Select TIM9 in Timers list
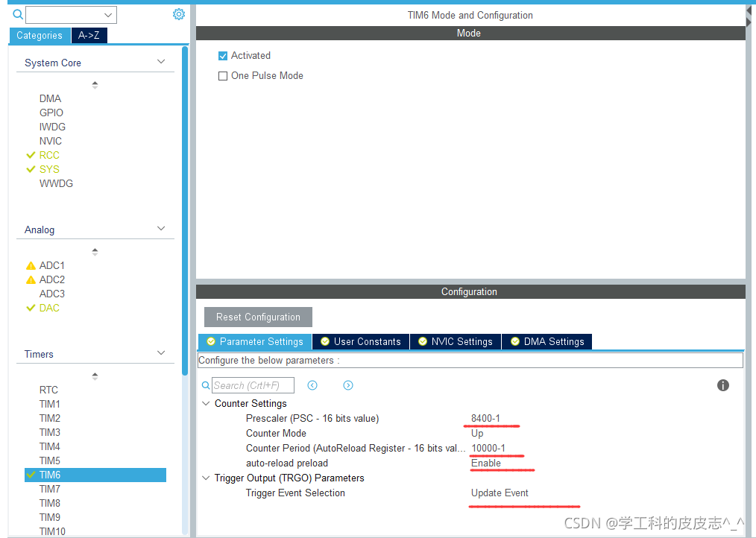756x538 pixels. tap(50, 517)
